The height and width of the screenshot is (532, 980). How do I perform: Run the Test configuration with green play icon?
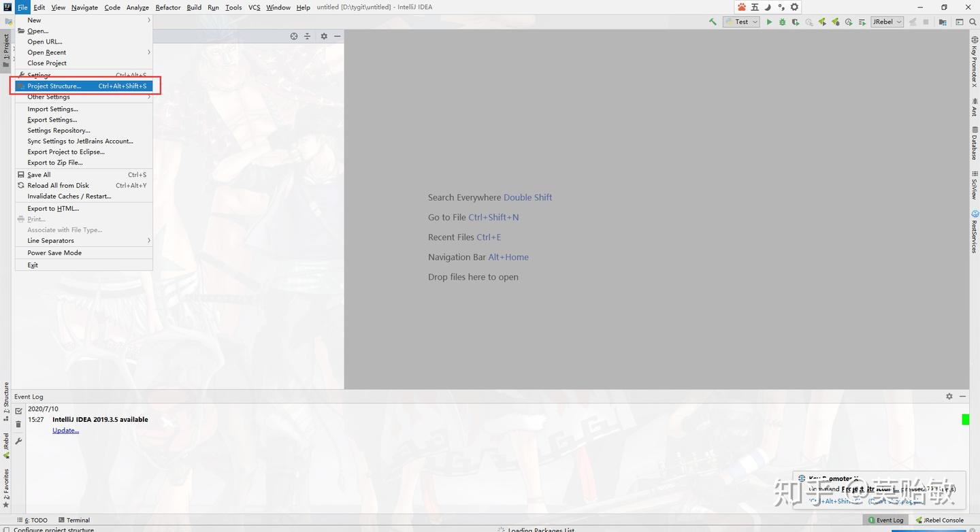(769, 21)
